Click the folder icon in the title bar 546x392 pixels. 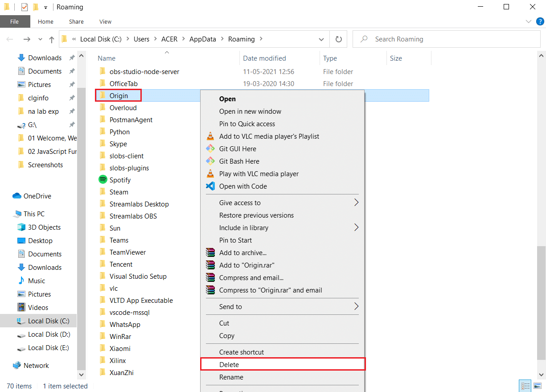coord(6,7)
